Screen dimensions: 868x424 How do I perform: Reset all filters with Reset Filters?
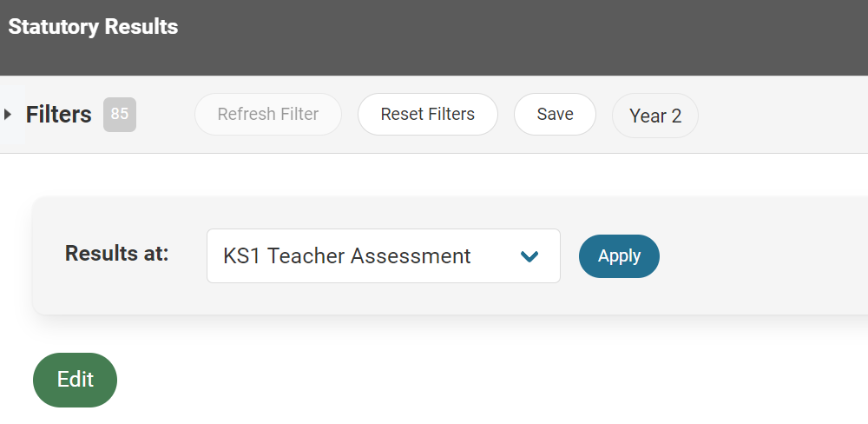pos(427,115)
